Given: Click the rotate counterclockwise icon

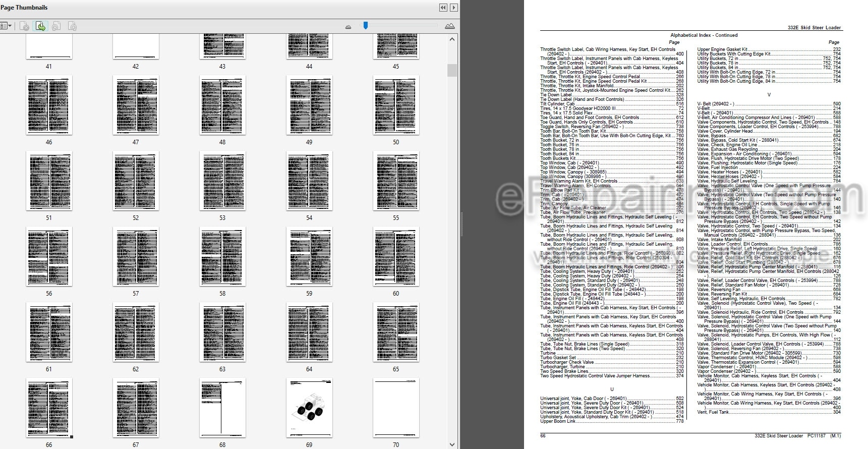Looking at the screenshot, I should pos(56,26).
